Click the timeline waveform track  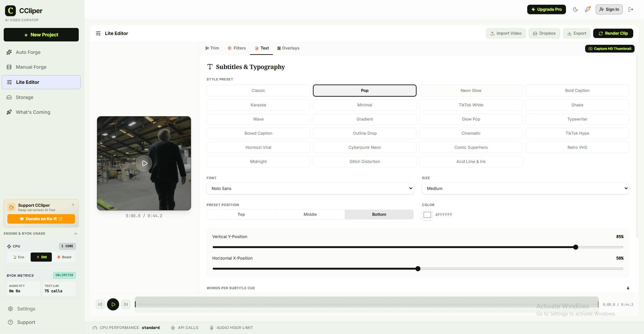367,304
